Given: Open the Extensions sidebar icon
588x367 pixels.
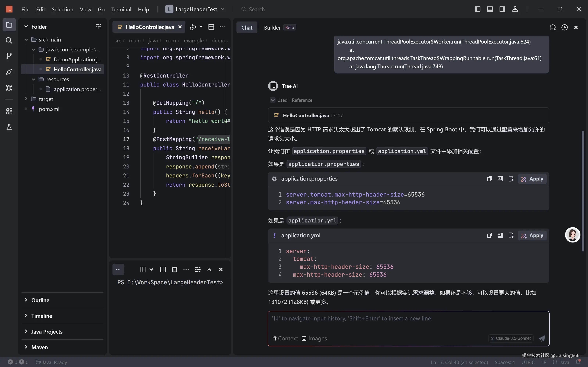Looking at the screenshot, I should click(9, 111).
